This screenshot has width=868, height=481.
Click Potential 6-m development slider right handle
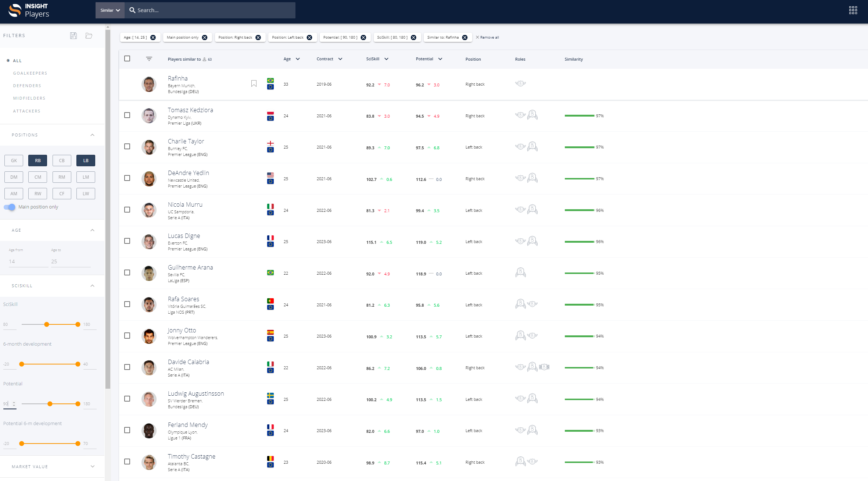coord(78,443)
